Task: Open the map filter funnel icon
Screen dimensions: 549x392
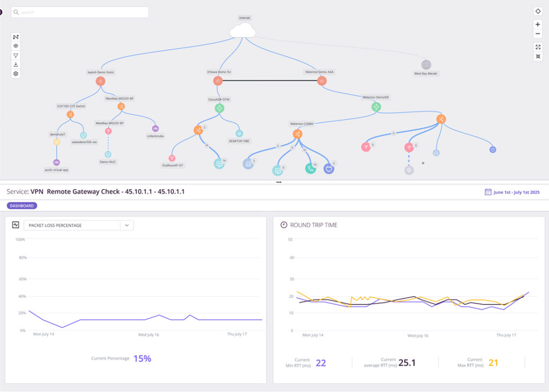Action: [16, 55]
